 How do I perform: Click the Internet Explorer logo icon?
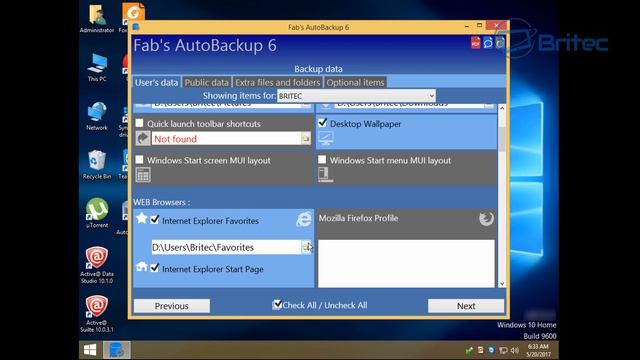click(x=303, y=219)
